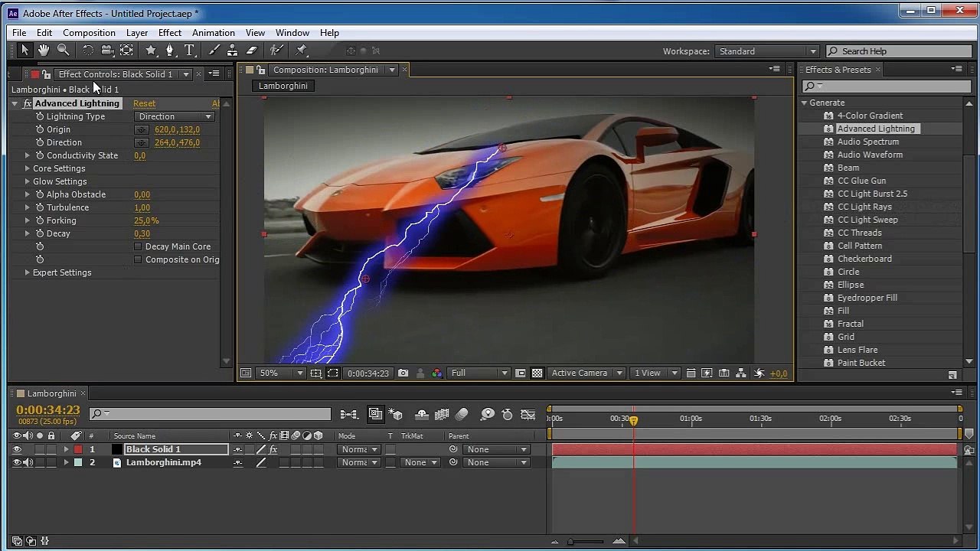Viewport: 980px width, 551px height.
Task: Click the timeline current time indicator
Action: tap(633, 419)
